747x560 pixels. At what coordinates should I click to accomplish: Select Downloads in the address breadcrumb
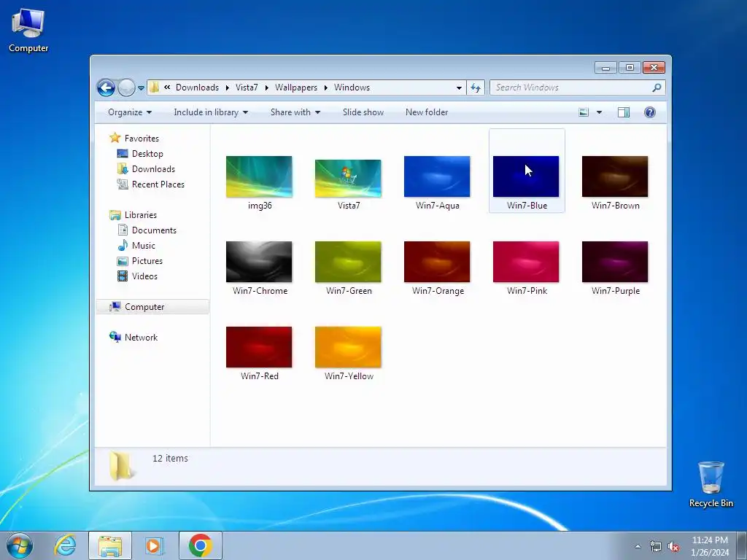(x=197, y=87)
